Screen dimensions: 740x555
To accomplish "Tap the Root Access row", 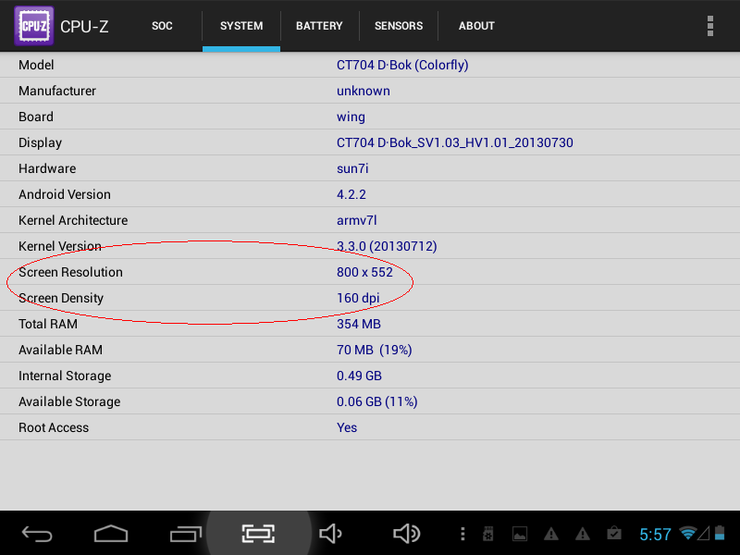I will [370, 427].
